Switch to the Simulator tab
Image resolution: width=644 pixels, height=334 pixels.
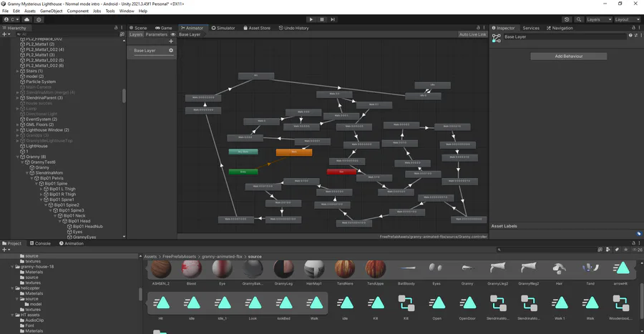pyautogui.click(x=223, y=28)
